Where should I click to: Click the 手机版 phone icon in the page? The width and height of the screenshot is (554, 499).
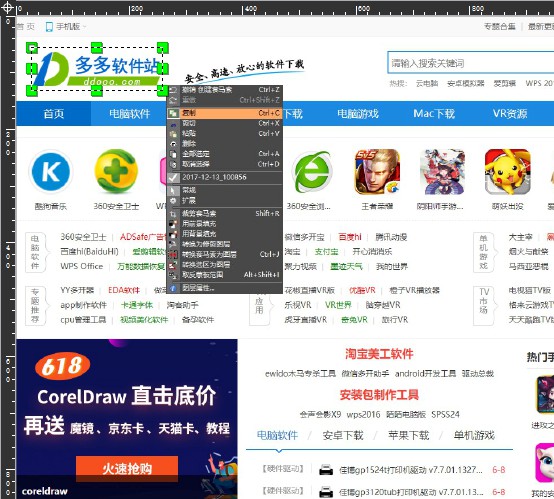pyautogui.click(x=49, y=27)
